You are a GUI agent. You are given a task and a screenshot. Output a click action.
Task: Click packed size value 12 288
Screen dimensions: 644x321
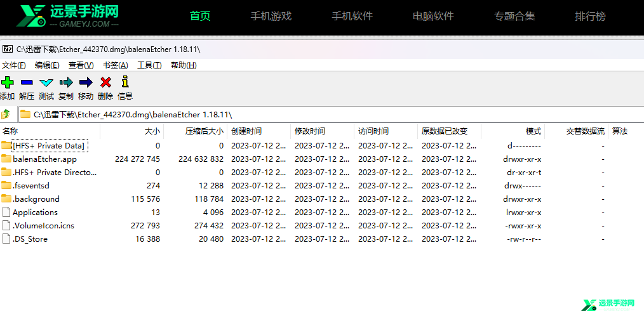tap(211, 185)
